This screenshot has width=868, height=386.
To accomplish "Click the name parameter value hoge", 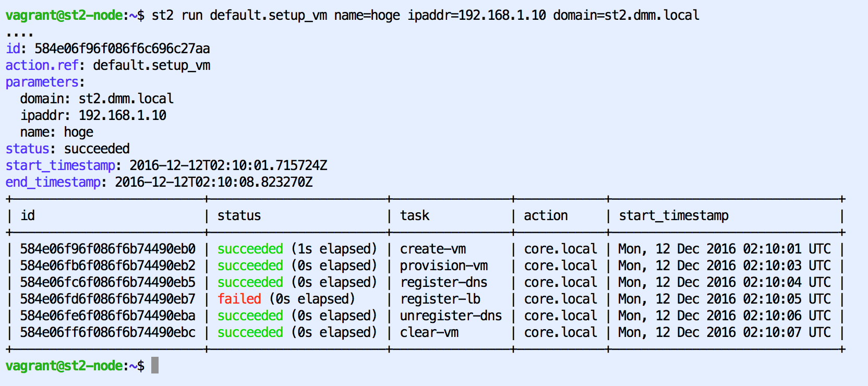I will click(79, 132).
